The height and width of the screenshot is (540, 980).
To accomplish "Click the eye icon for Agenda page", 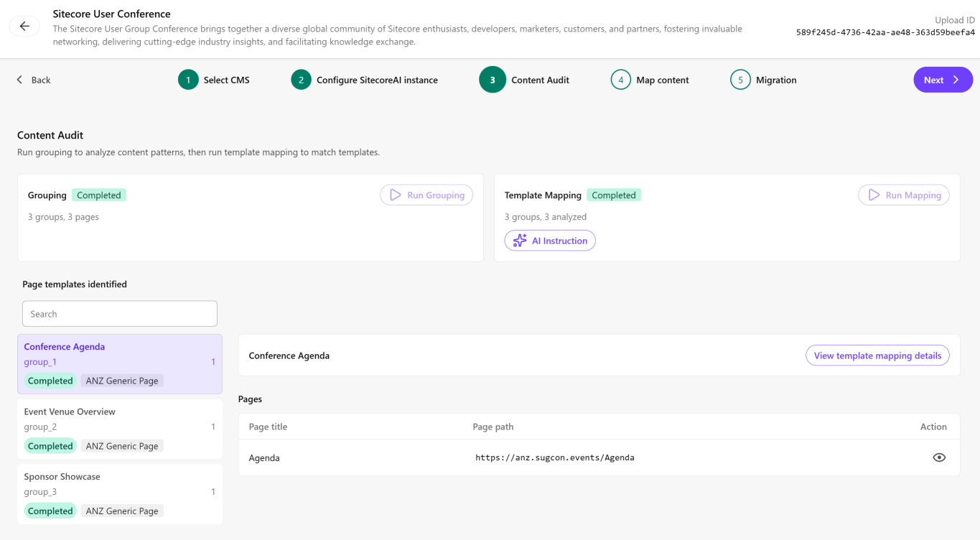I will coord(939,457).
